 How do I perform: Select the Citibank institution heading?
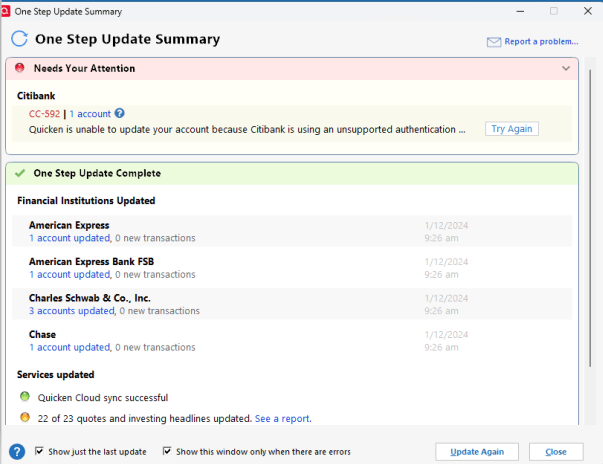36,96
